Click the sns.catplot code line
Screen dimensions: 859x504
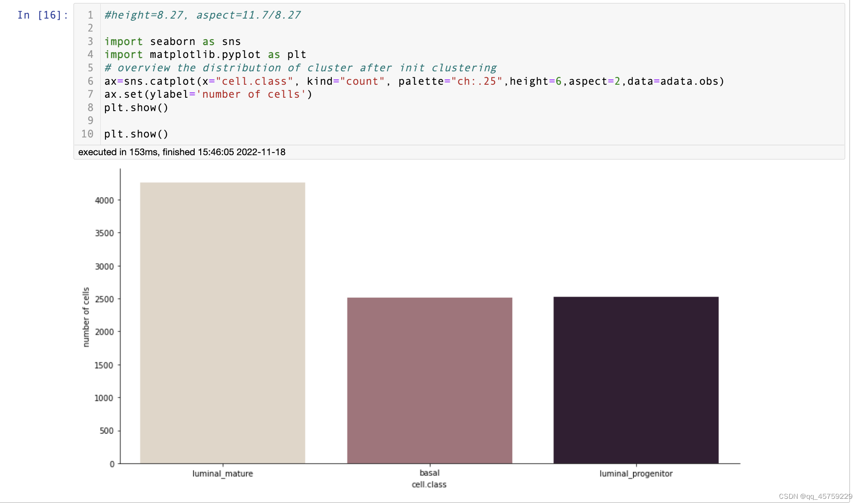point(413,81)
